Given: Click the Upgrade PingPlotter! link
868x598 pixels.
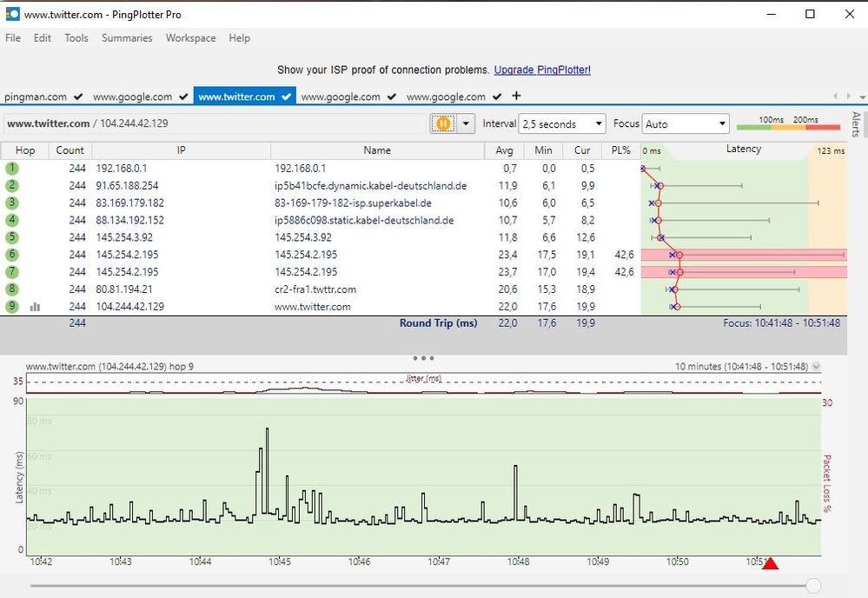Looking at the screenshot, I should click(542, 70).
